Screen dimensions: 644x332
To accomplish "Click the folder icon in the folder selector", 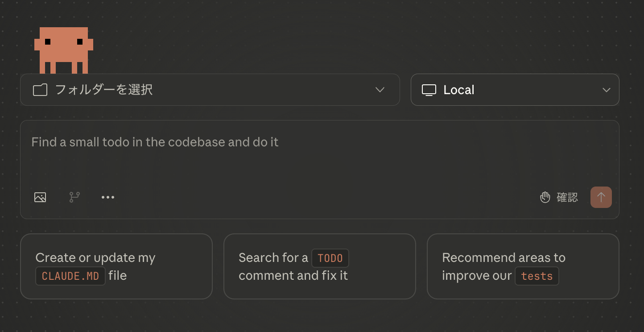I will 40,90.
